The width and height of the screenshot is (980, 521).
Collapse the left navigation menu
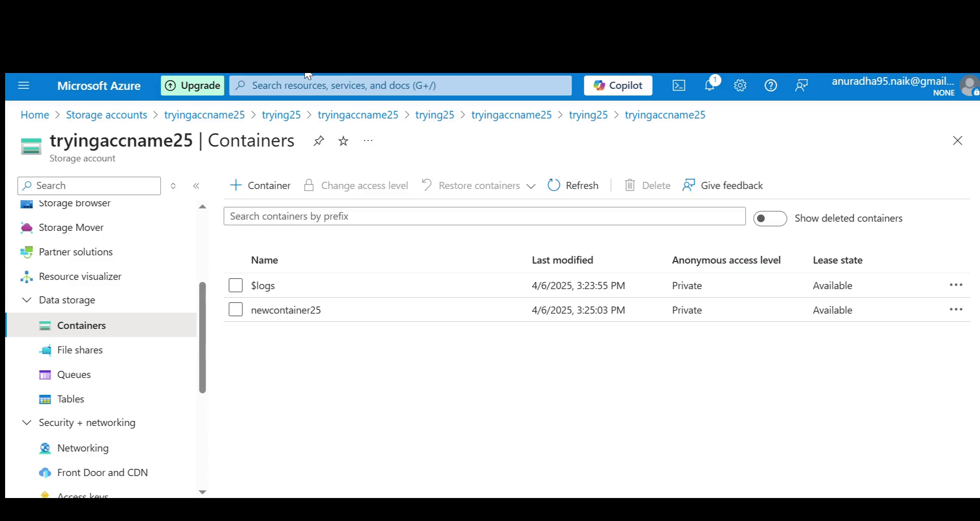tap(197, 186)
